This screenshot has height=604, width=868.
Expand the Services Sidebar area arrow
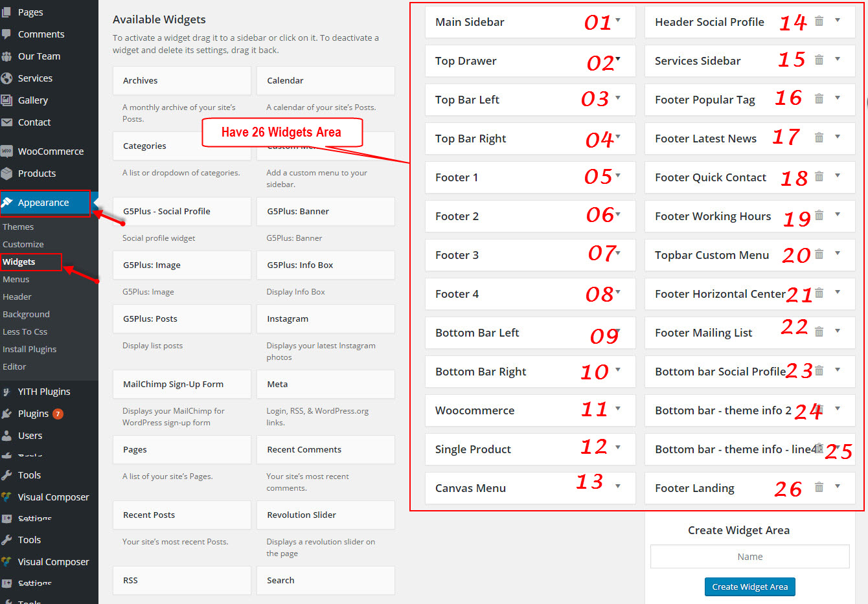(x=838, y=59)
